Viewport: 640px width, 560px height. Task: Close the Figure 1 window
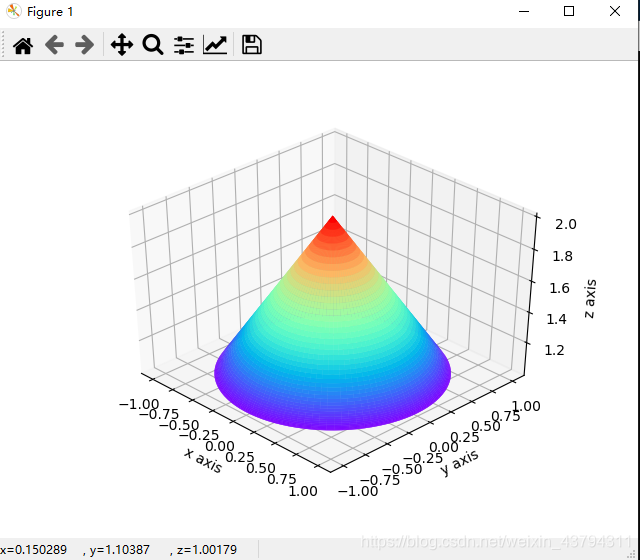(615, 11)
